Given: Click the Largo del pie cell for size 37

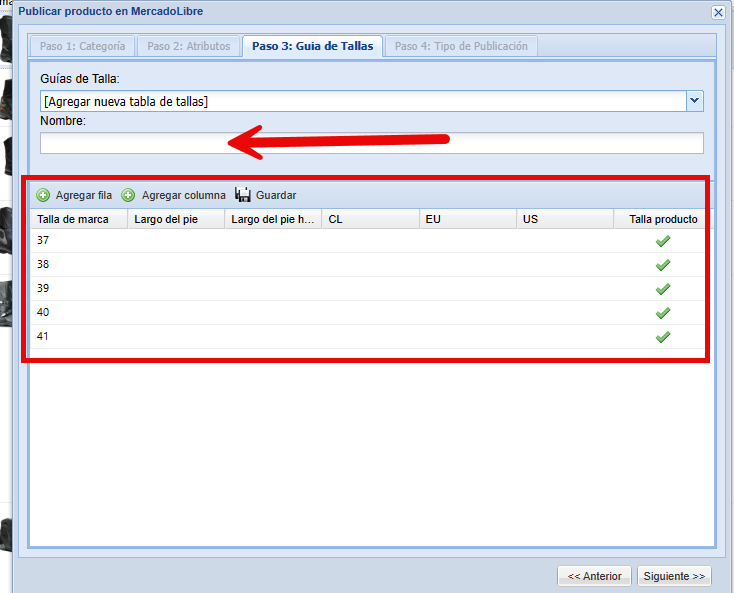Looking at the screenshot, I should pyautogui.click(x=176, y=241).
